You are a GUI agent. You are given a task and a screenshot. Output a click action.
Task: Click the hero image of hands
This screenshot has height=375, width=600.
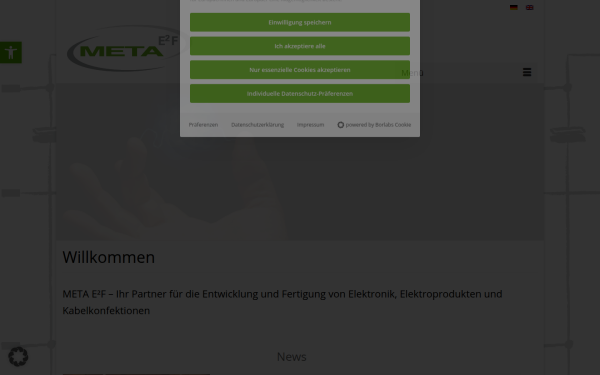click(300, 163)
